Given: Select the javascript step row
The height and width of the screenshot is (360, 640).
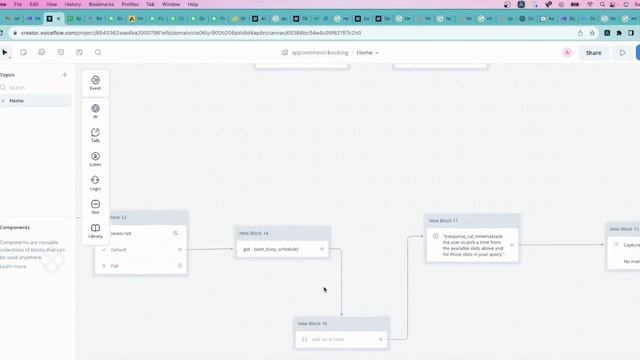Looking at the screenshot, I should 141,233.
